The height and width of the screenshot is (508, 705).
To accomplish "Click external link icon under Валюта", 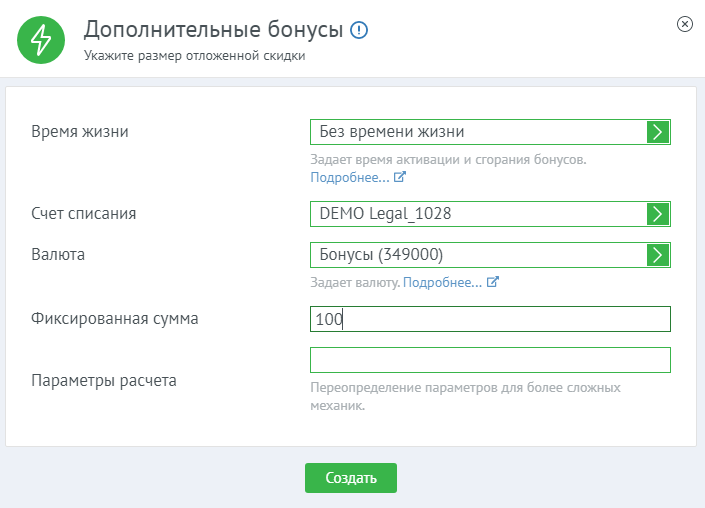I will pos(492,283).
